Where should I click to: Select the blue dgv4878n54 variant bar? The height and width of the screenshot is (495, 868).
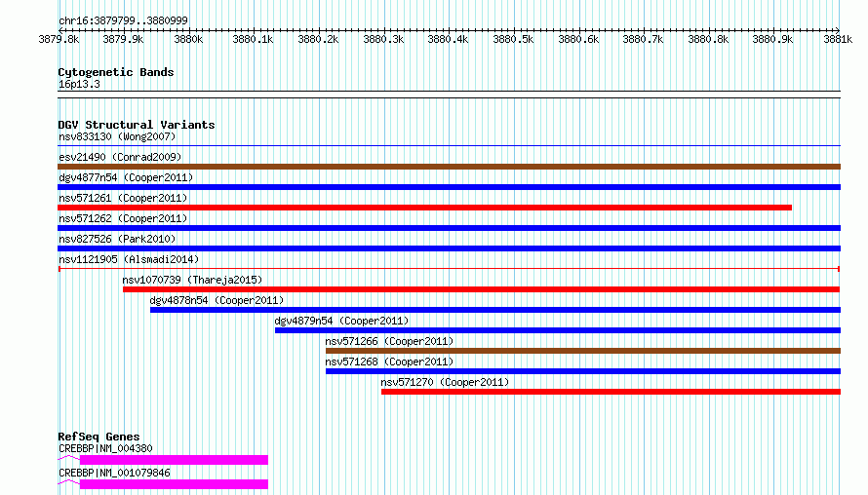(x=495, y=310)
